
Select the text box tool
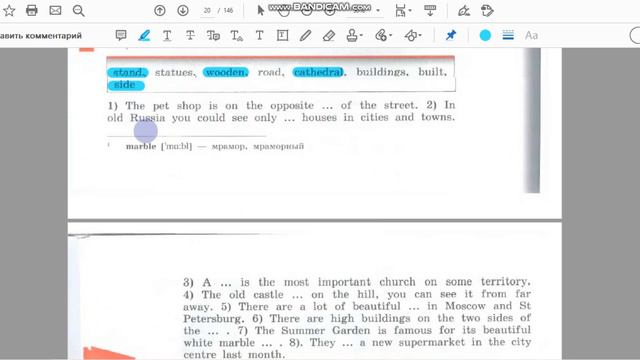[x=282, y=36]
